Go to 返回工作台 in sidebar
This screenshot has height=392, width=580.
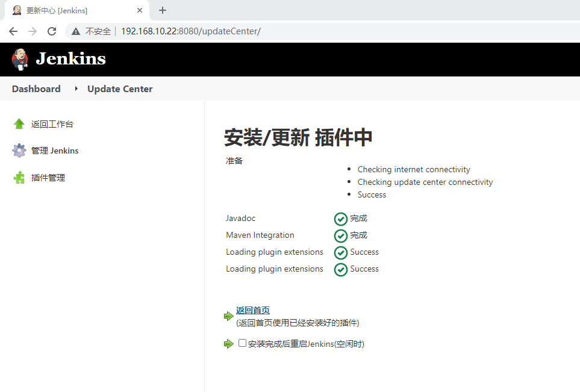click(x=52, y=124)
